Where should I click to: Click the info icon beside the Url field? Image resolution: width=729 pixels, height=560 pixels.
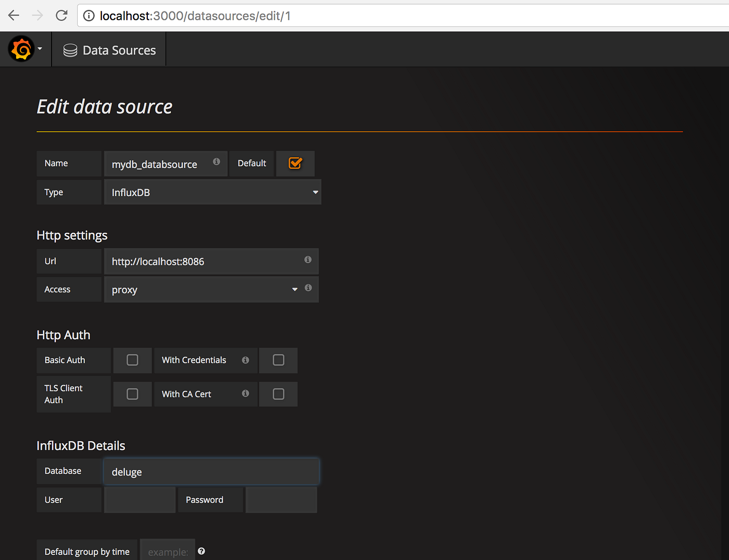[308, 260]
